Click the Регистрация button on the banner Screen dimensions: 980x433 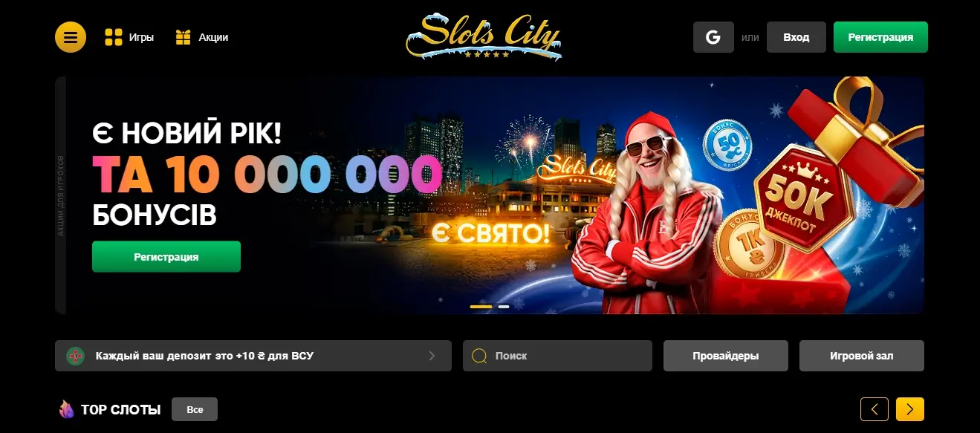tap(166, 257)
